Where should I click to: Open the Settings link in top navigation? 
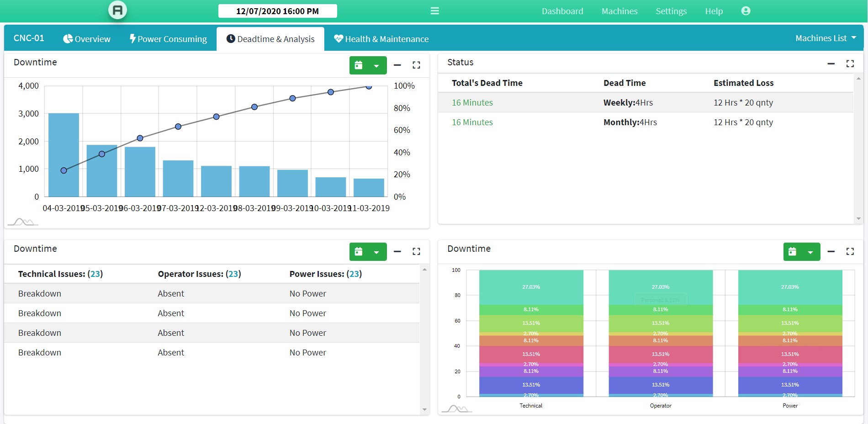[x=671, y=11]
